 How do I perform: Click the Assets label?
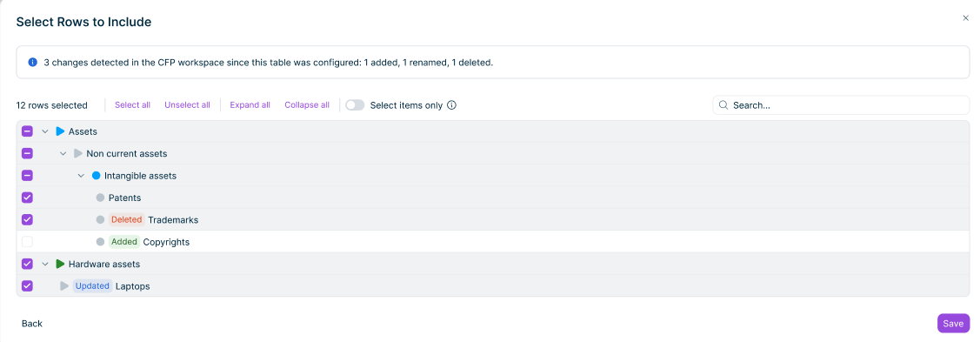(x=83, y=131)
